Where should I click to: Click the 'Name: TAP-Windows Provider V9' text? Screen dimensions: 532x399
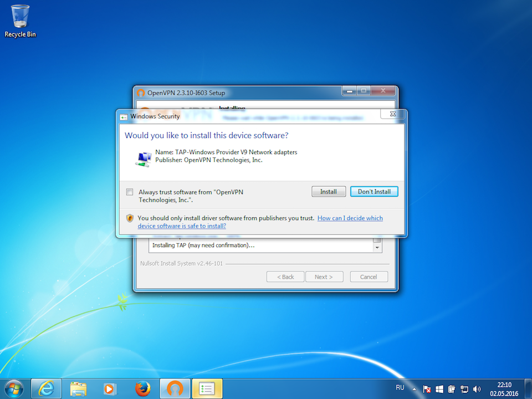point(202,152)
